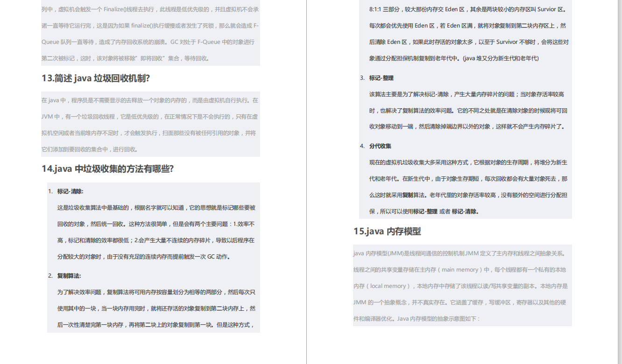This screenshot has height=364, width=622.
Task: Click line starting "时，也解决了复制算法的效率问题"
Action: coord(468,111)
